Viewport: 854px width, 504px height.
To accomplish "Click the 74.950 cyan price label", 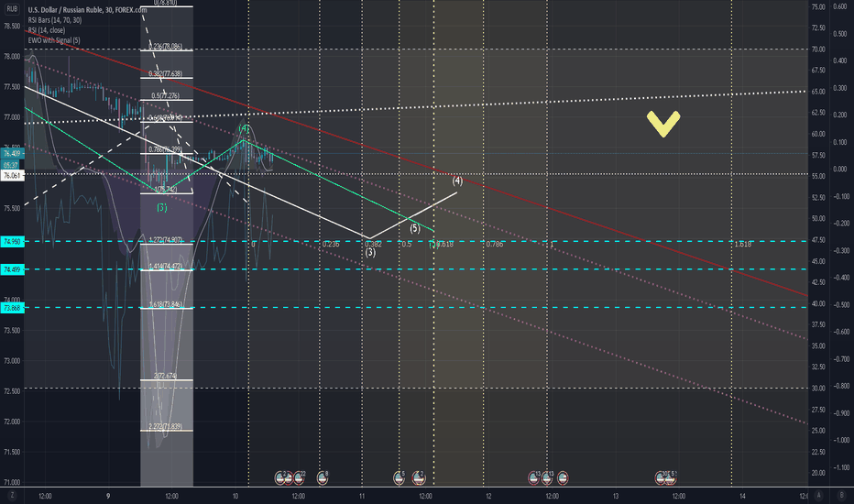I will tap(12, 241).
